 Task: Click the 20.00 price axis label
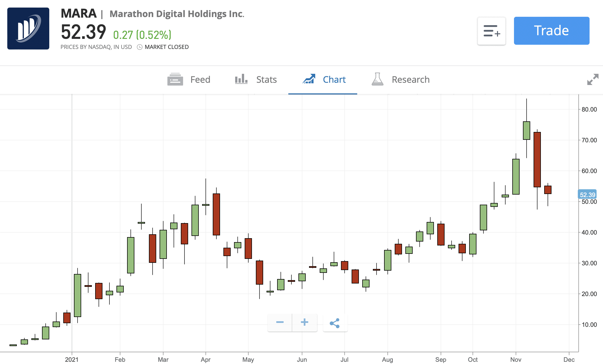pos(589,294)
